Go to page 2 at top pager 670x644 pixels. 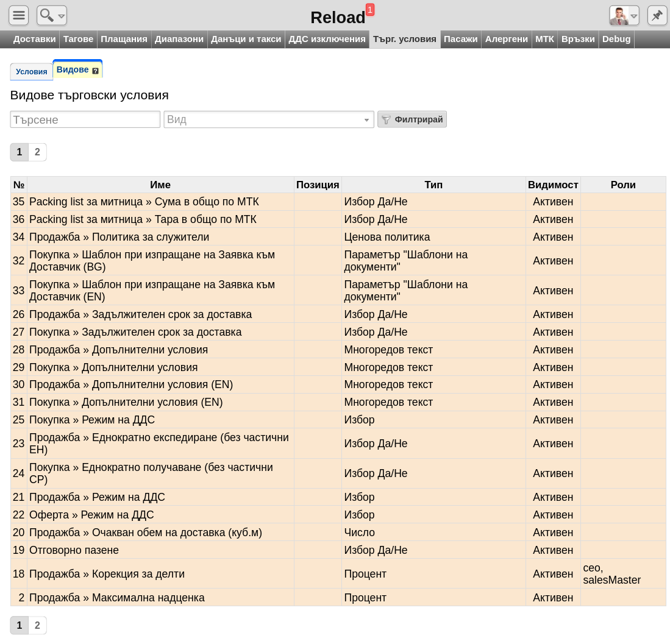pyautogui.click(x=38, y=152)
